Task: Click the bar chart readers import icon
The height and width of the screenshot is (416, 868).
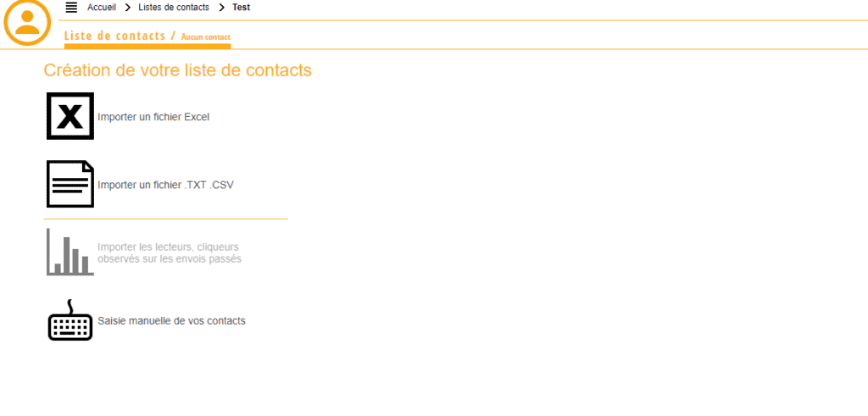Action: pos(70,252)
